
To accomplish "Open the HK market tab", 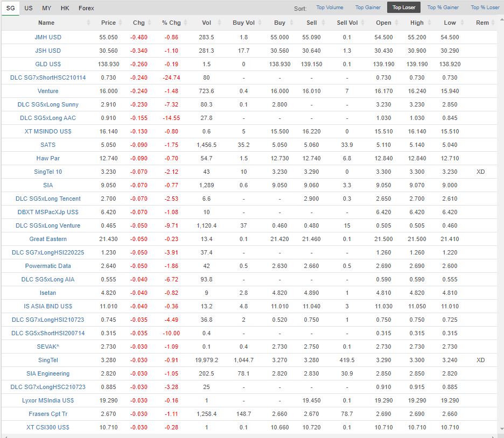I will click(65, 8).
